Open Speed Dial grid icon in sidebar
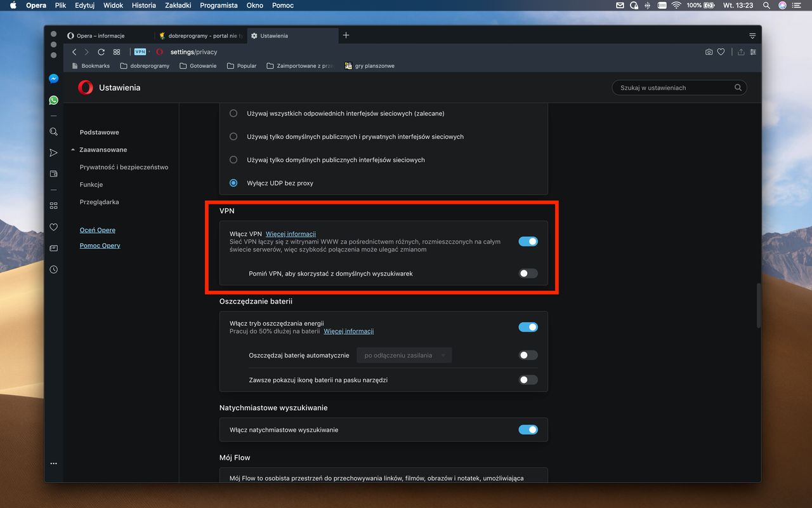Image resolution: width=812 pixels, height=508 pixels. 53,206
